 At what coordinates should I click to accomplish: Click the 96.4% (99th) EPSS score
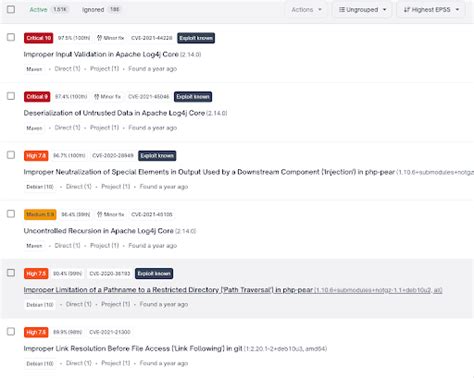tap(76, 214)
